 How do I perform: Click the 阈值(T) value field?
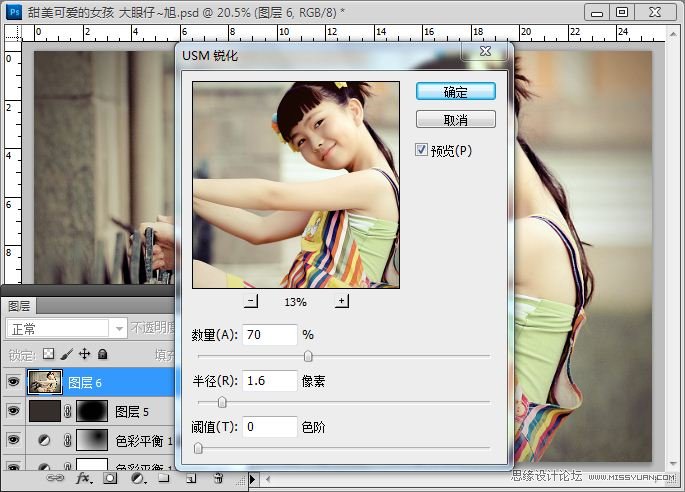click(270, 426)
